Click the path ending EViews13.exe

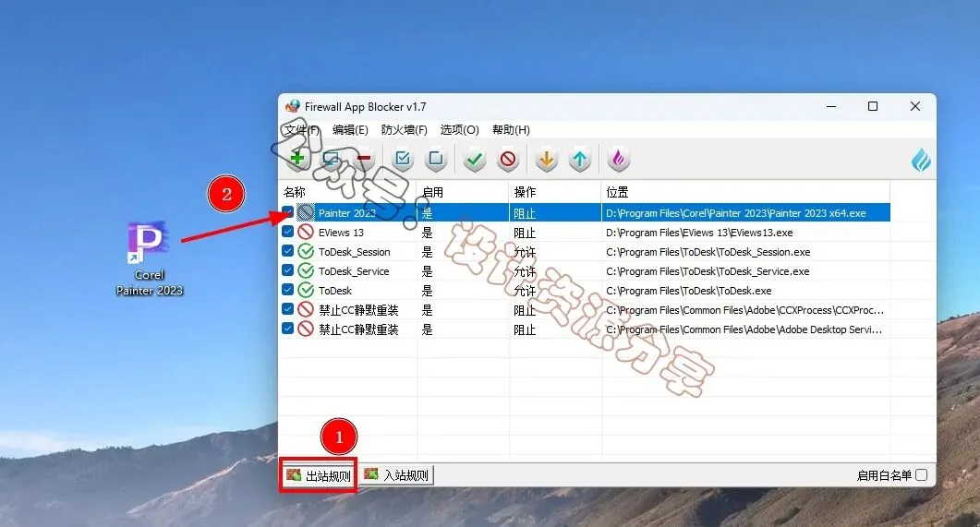[x=699, y=233]
